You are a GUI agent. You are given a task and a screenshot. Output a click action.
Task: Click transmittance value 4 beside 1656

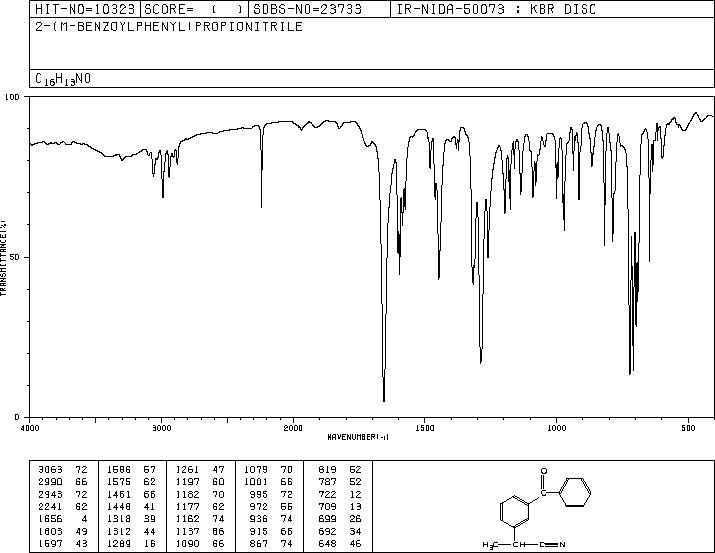tap(84, 519)
